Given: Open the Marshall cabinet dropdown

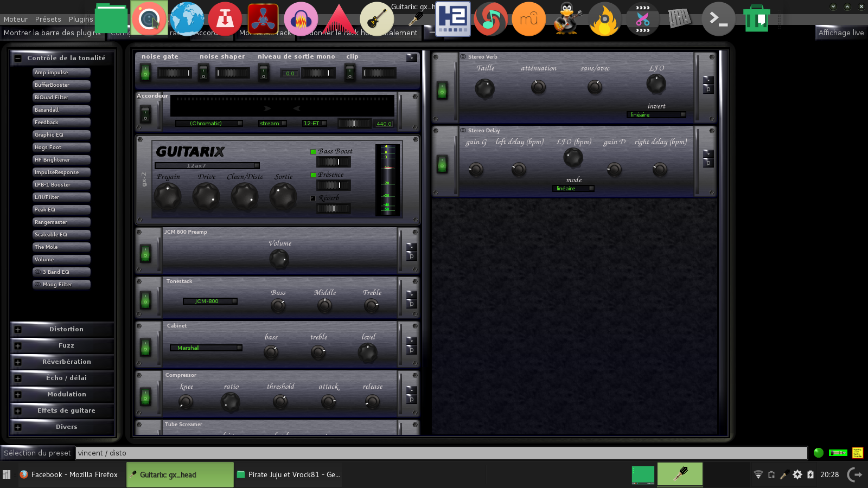Looking at the screenshot, I should click(x=206, y=348).
